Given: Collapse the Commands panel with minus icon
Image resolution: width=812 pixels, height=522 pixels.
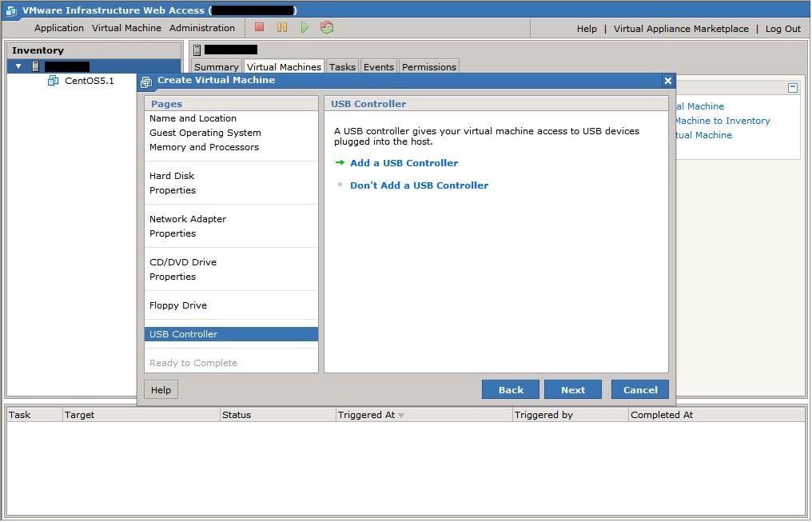Looking at the screenshot, I should point(792,88).
